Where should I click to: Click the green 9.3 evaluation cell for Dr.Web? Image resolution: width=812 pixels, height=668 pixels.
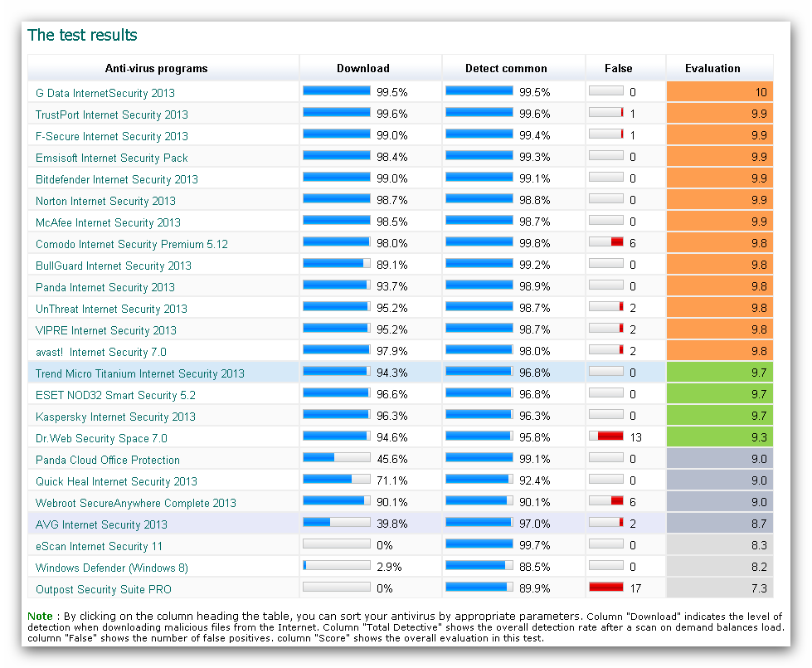pos(719,438)
